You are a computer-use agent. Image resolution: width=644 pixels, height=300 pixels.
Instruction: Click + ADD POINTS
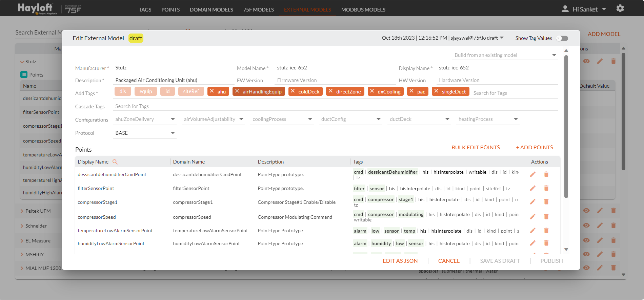535,148
